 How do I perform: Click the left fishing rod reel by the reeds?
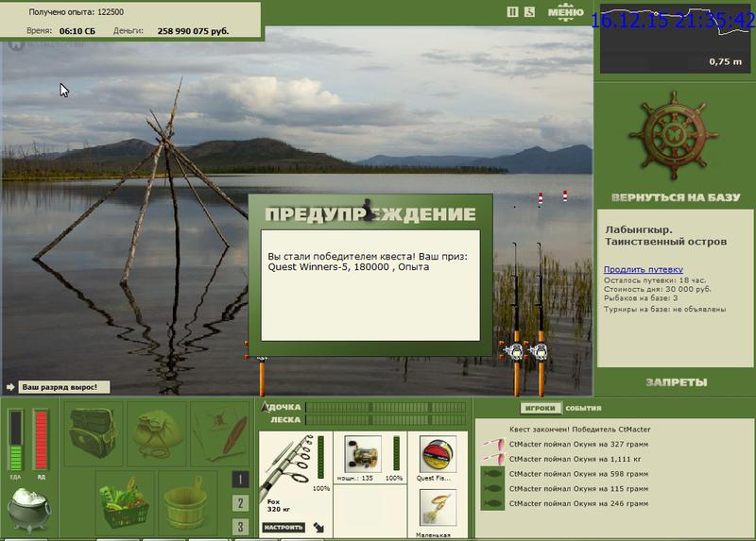(514, 351)
